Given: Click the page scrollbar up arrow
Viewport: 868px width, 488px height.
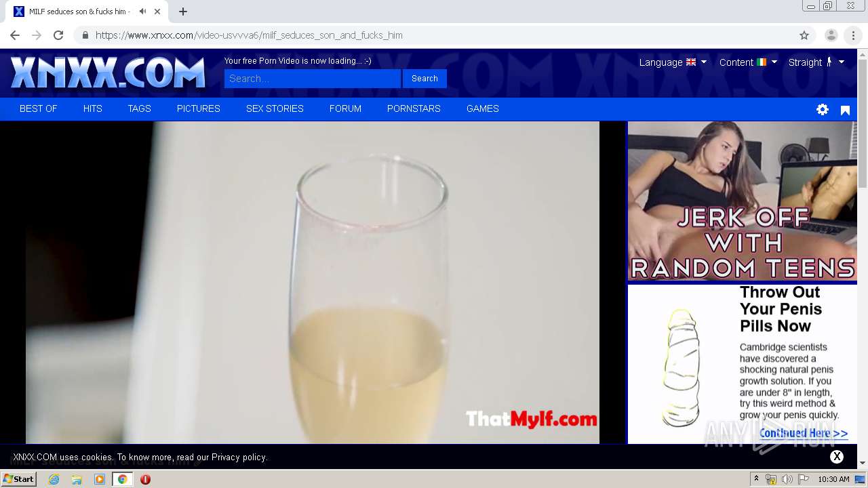Looking at the screenshot, I should click(863, 54).
